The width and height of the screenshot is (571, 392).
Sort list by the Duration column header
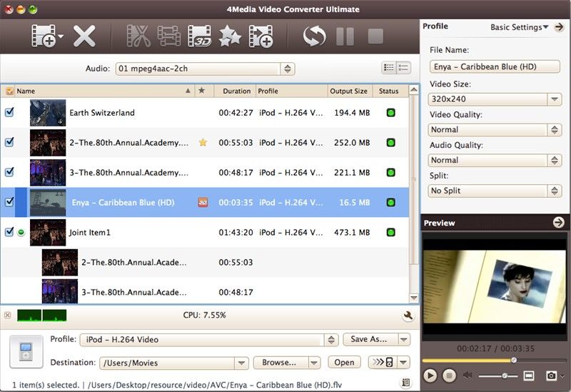click(x=236, y=91)
